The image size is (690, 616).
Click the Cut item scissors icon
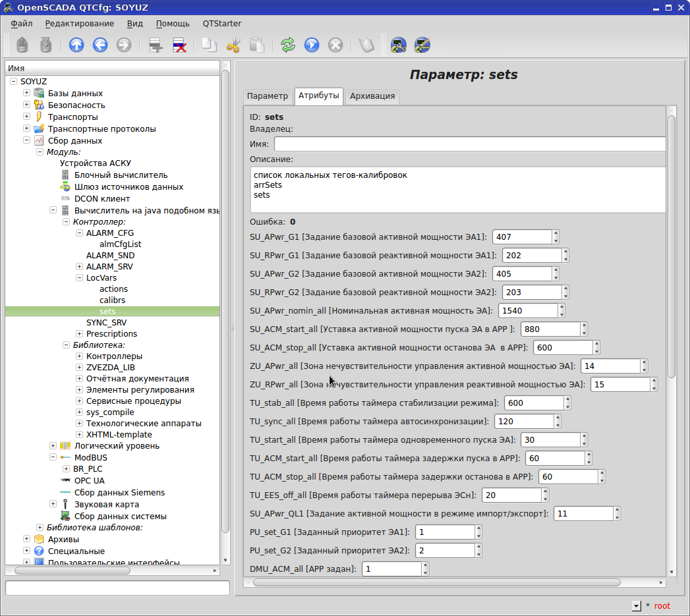coord(233,45)
